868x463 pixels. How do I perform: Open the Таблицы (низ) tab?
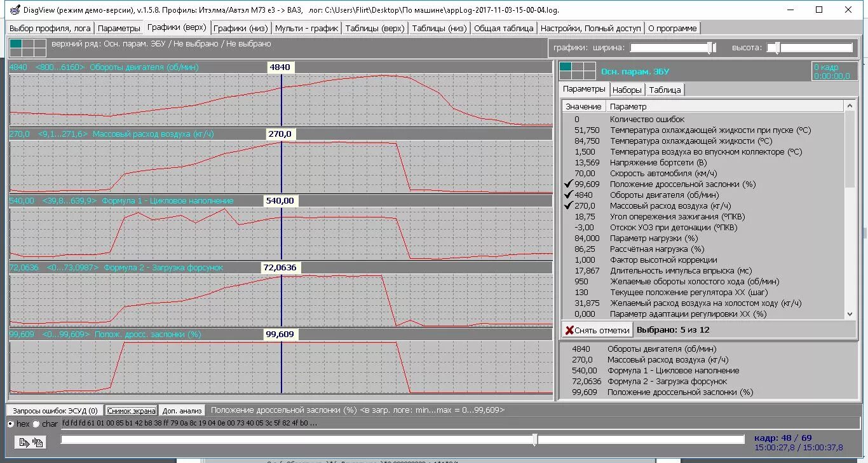[439, 28]
